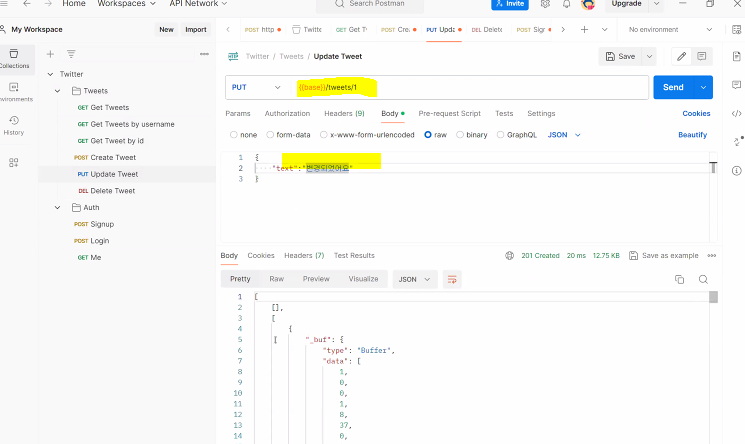Go forward with the right arrow
745x444 pixels.
pyautogui.click(x=48, y=3)
